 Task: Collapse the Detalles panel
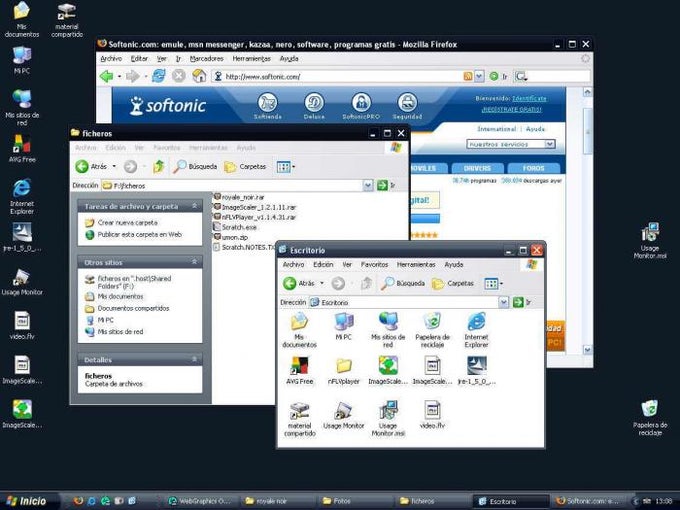point(194,360)
